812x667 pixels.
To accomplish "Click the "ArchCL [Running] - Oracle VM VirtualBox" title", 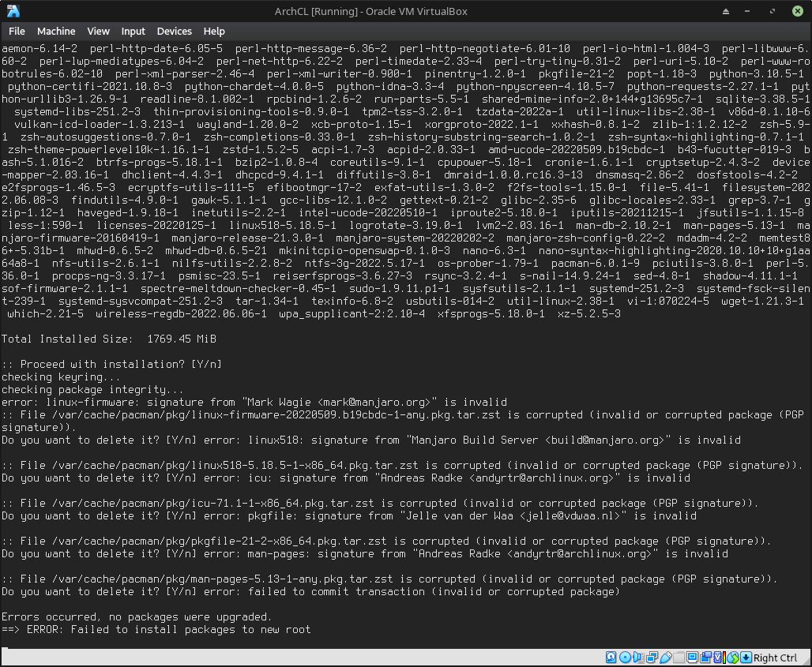I will (x=370, y=11).
